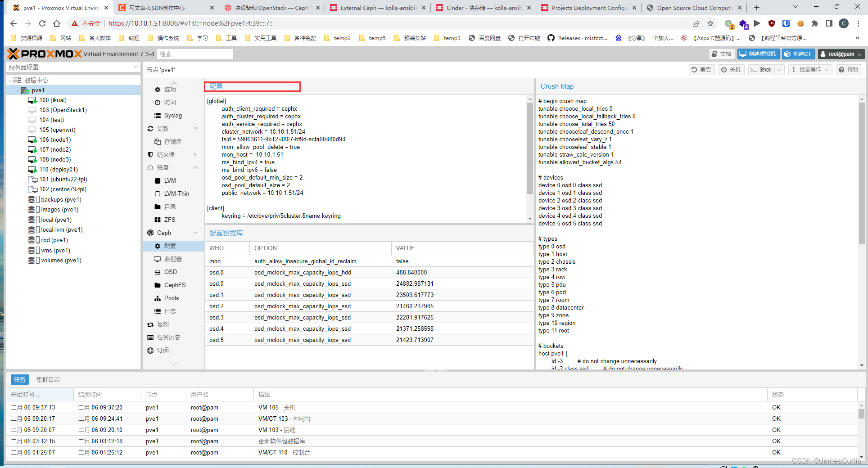
Task: Open the browser extensions puzzle icon
Action: point(815,23)
